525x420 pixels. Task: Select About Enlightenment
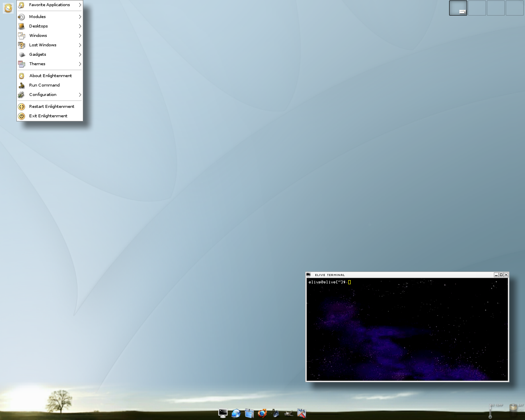point(50,76)
